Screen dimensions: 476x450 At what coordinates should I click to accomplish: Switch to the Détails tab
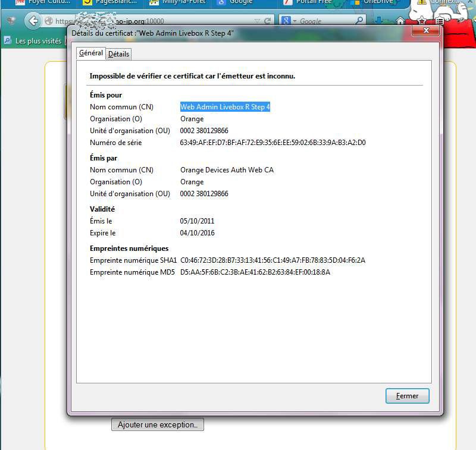pos(118,54)
